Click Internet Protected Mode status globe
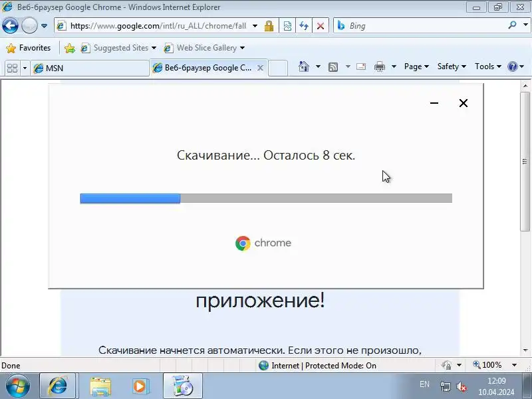The width and height of the screenshot is (532, 399). coord(263,365)
